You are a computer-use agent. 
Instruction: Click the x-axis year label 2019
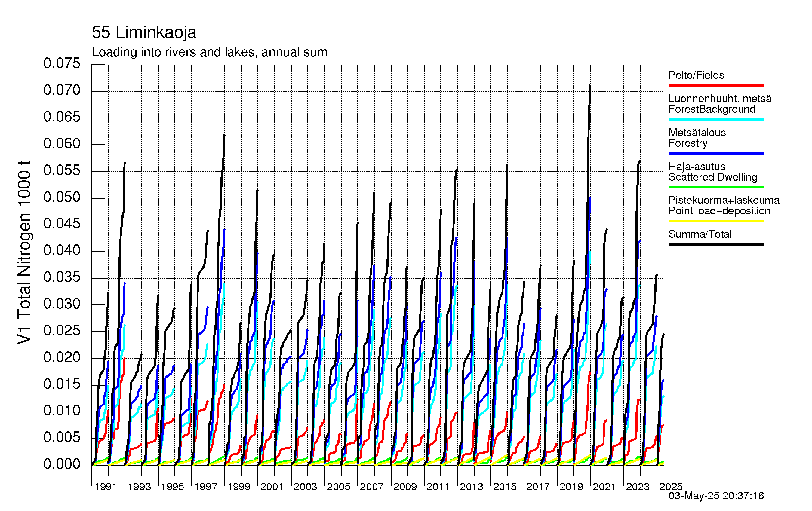[571, 487]
